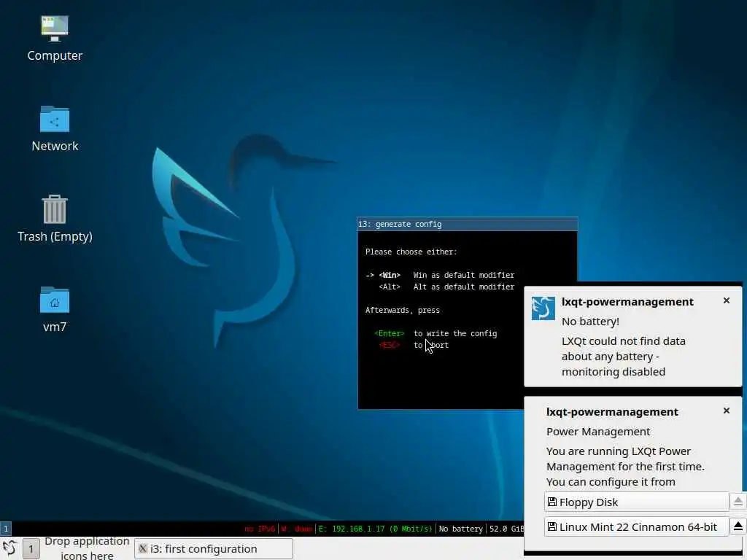Click the i3: generate config title bar
This screenshot has width=747, height=560.
point(468,225)
